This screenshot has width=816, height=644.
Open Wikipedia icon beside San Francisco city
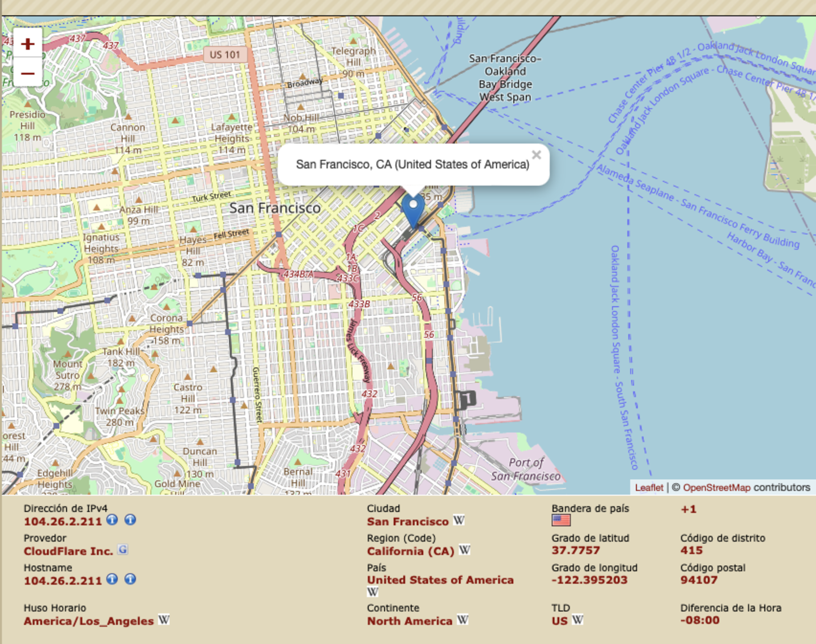(x=459, y=519)
